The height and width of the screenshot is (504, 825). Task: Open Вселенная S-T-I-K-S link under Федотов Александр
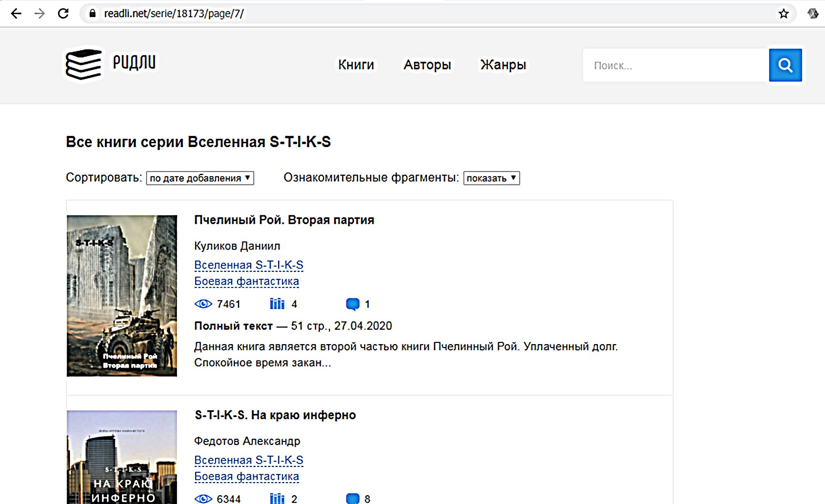coord(249,460)
